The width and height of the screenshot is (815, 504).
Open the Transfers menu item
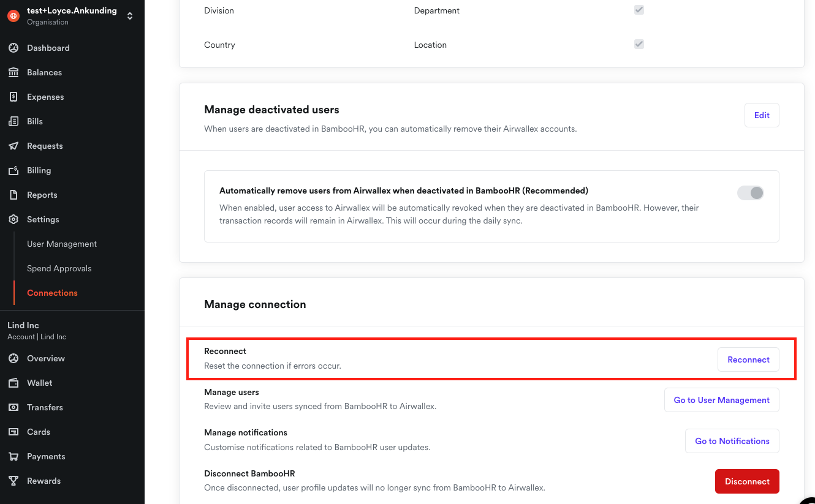(45, 407)
